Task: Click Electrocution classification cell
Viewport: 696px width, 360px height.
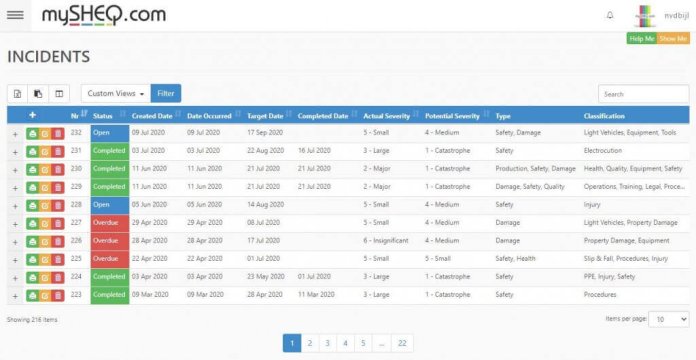Action: click(603, 150)
